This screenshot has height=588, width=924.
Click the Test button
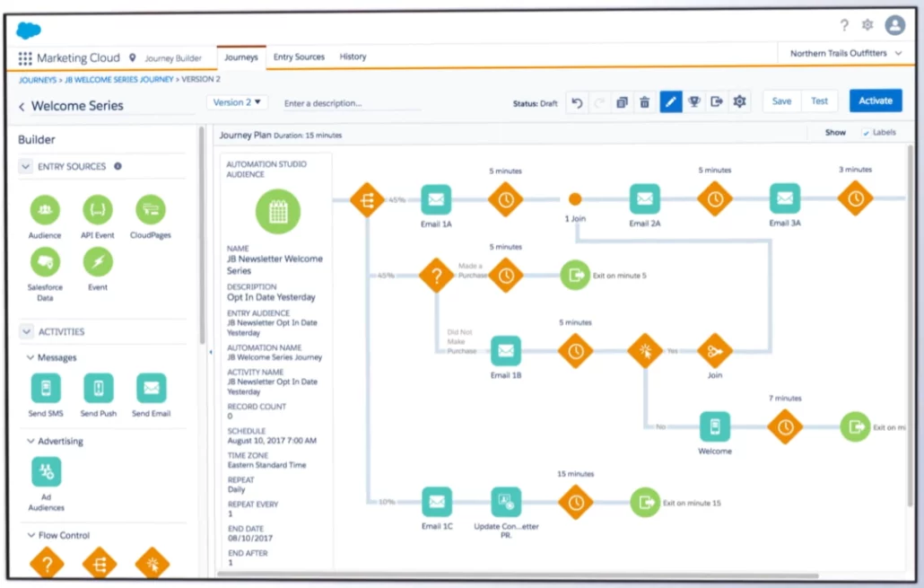tap(819, 101)
